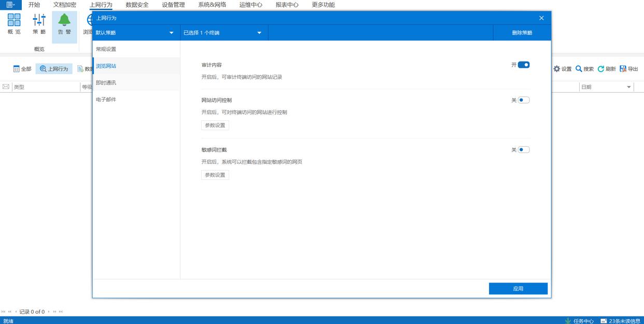
Task: Enable the 网站访问控制 toggle
Action: [x=524, y=100]
